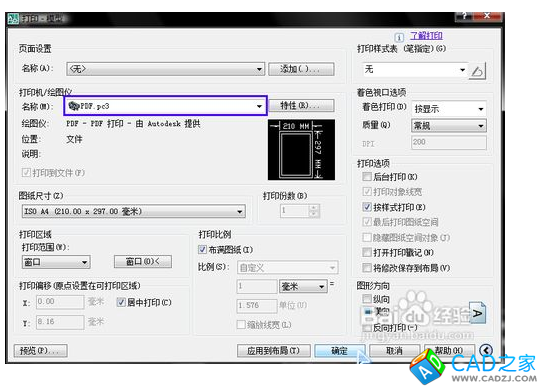Click the landscape orientation page icon
The height and width of the screenshot is (391, 542).
(x=477, y=313)
